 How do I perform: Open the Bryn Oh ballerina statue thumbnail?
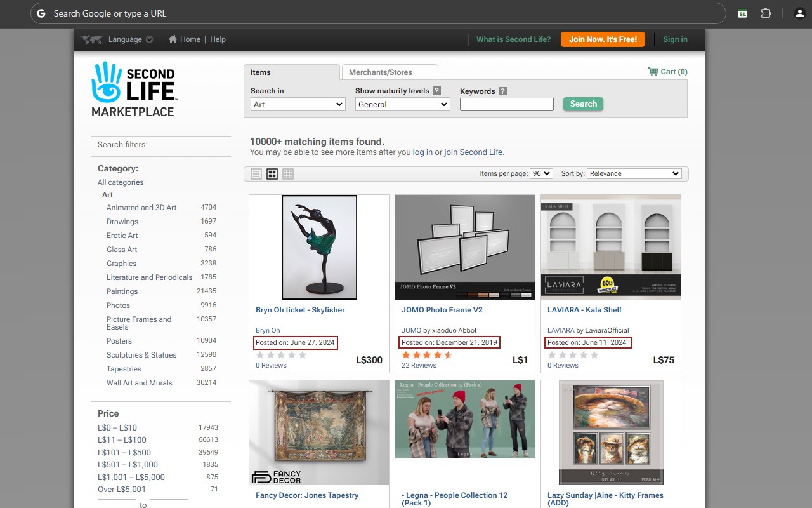coord(319,247)
